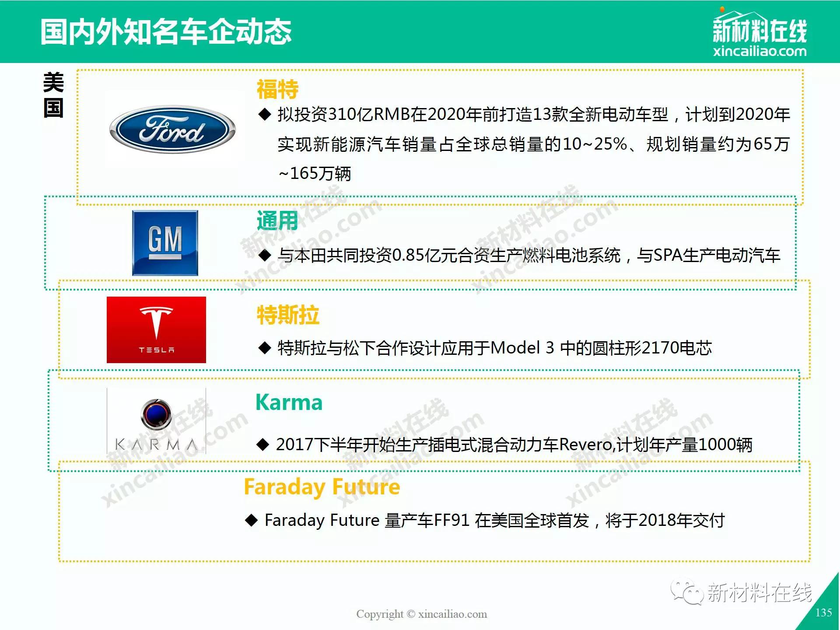
Task: Click the Ford oval logo
Action: (172, 129)
